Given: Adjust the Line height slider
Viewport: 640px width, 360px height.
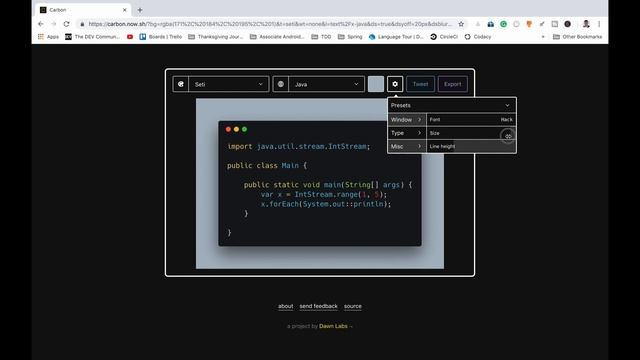Looking at the screenshot, I should click(471, 146).
